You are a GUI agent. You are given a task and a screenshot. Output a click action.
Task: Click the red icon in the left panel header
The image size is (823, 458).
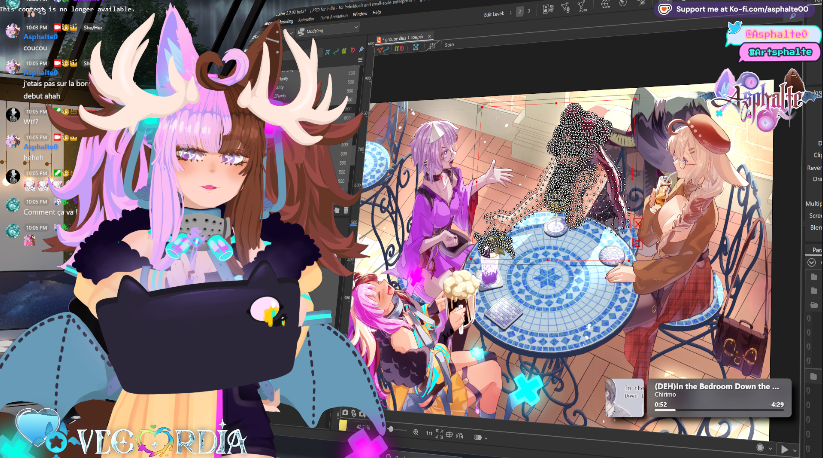[353, 50]
